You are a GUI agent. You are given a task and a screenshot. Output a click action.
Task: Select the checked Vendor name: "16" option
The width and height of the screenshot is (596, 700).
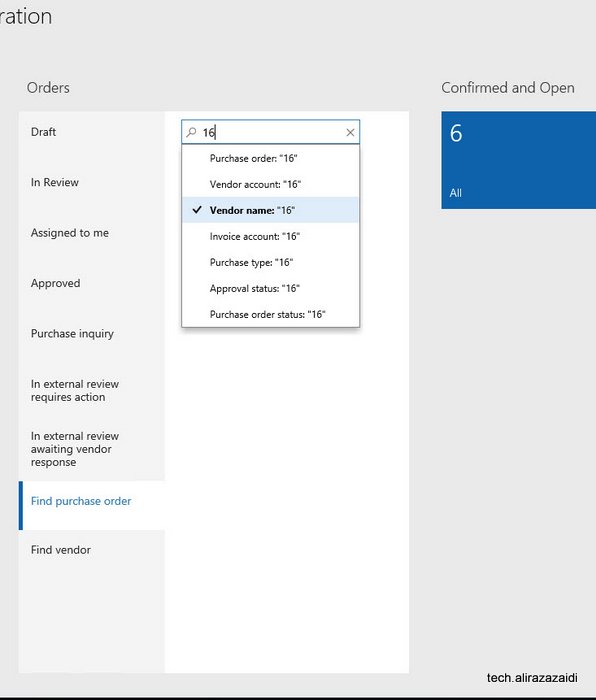coord(270,210)
